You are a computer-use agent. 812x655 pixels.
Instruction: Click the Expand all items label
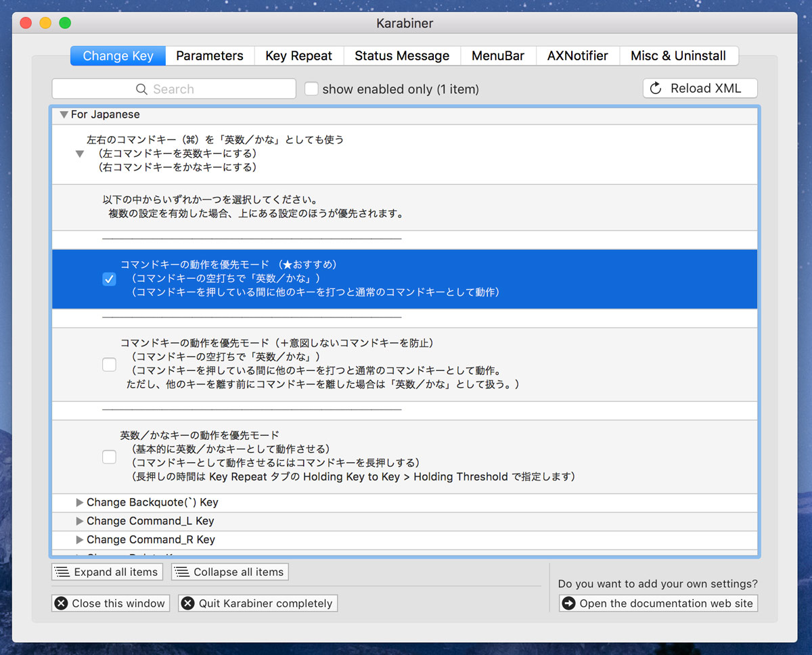pyautogui.click(x=116, y=572)
